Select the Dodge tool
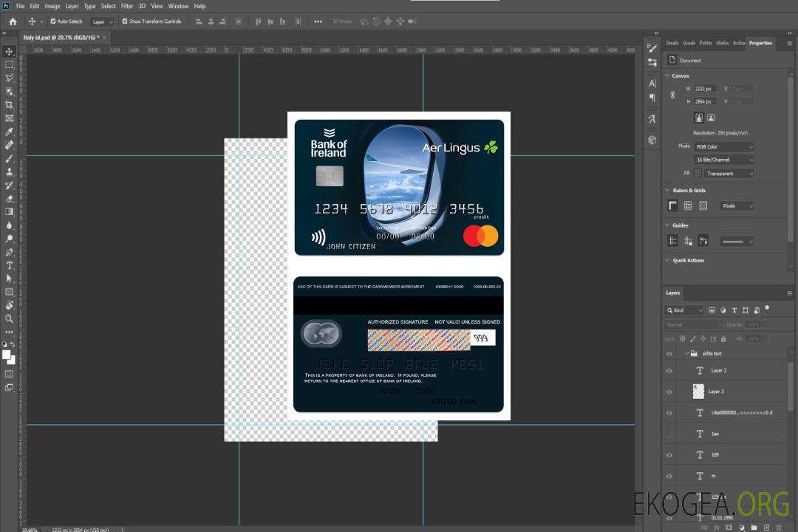The image size is (798, 532). 9,238
